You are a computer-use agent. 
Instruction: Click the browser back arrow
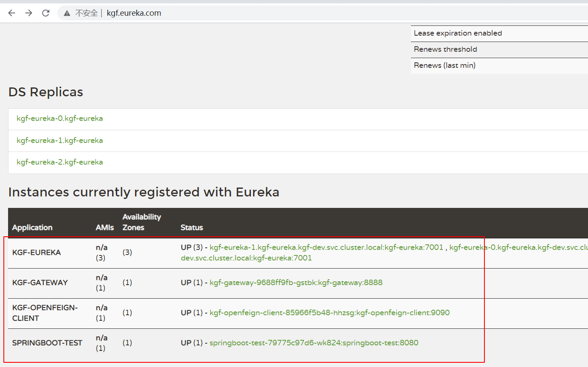11,13
